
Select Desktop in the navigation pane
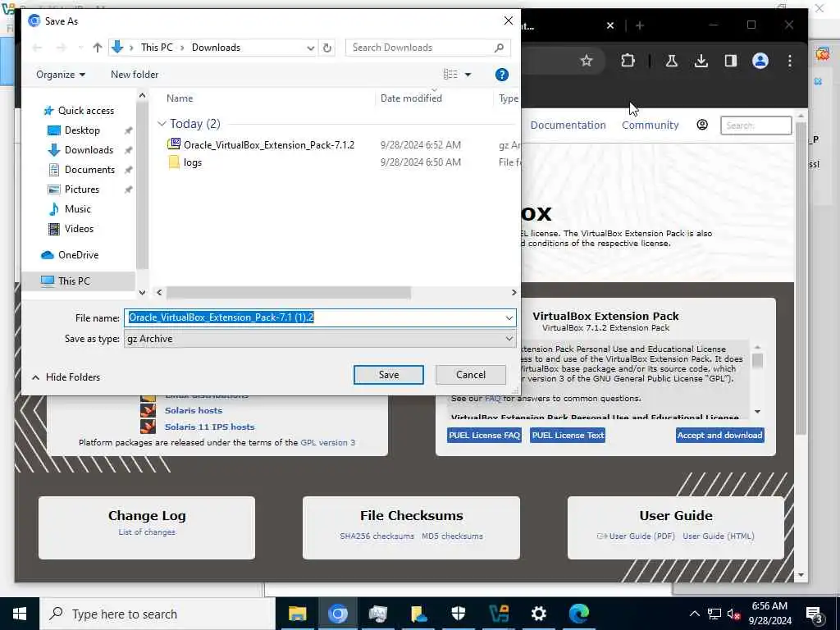tap(82, 130)
